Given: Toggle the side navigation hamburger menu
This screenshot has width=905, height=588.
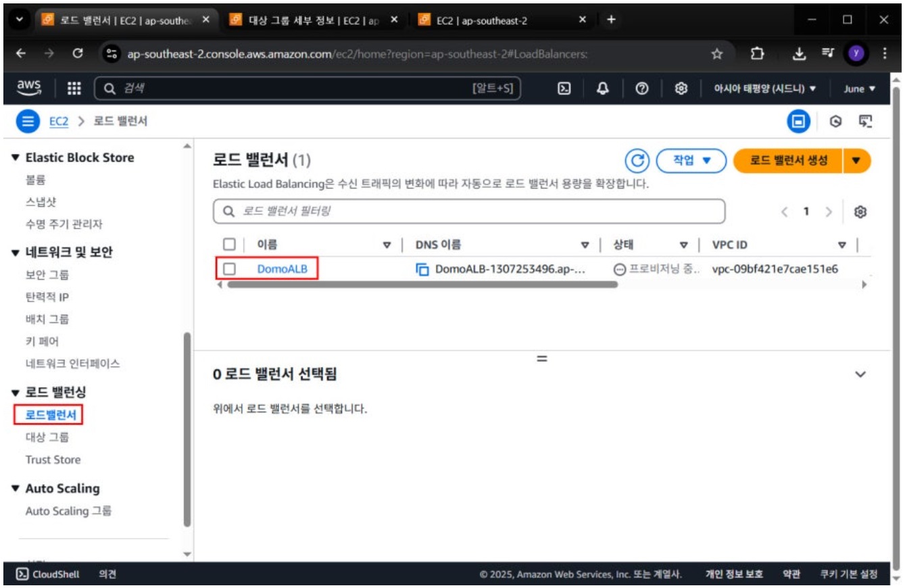Looking at the screenshot, I should pos(28,122).
